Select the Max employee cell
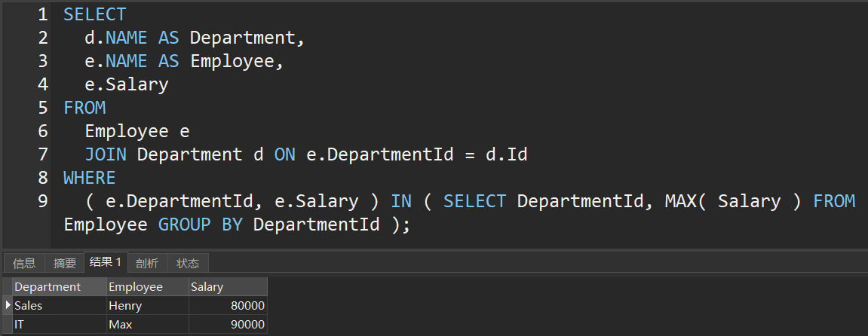Screen dimensions: 868x336 tap(147, 325)
